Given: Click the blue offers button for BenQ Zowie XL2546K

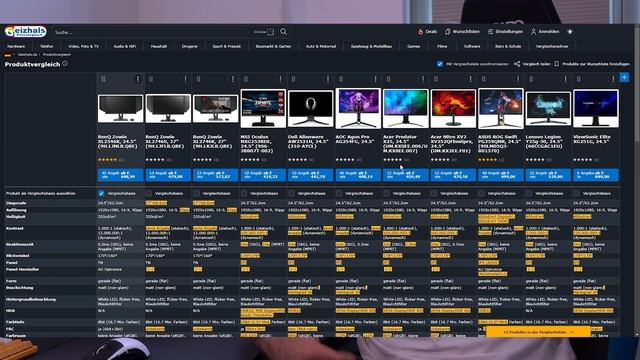Looking at the screenshot, I should 120,175.
